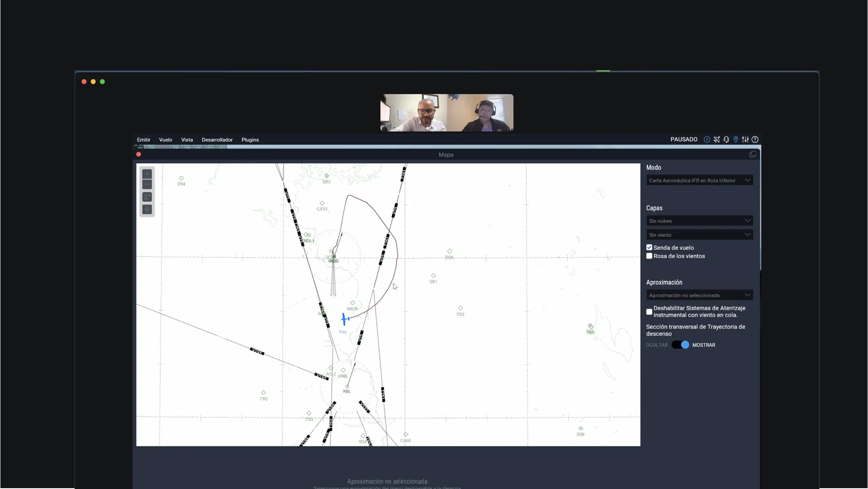Pop out the Mapa window icon

tap(753, 154)
